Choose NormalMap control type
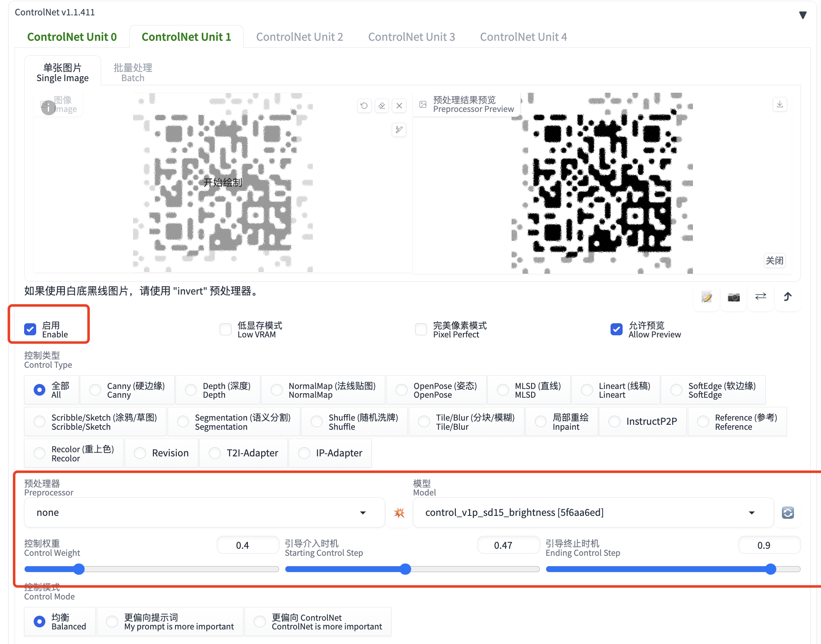821x644 pixels. [x=323, y=390]
